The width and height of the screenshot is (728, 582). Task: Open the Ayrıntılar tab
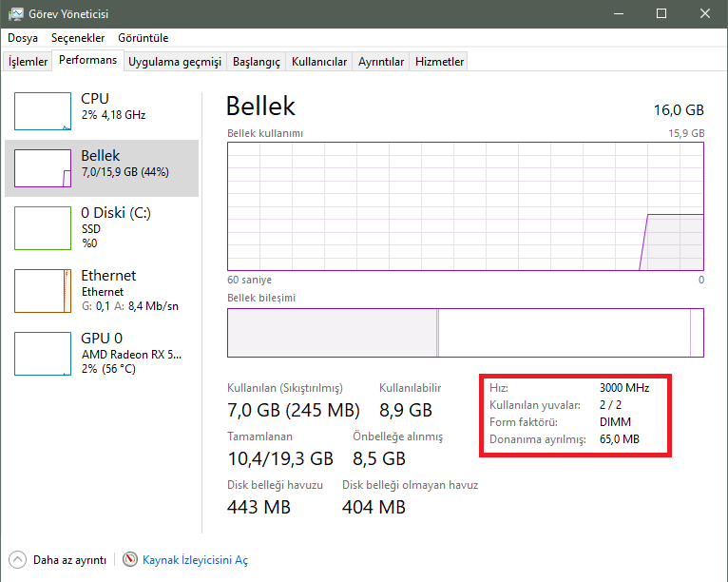coord(381,62)
